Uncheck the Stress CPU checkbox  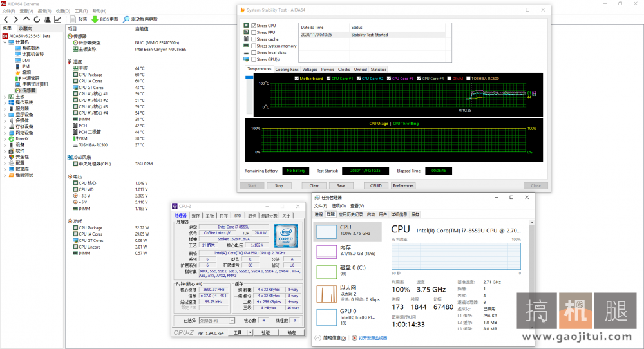point(254,26)
